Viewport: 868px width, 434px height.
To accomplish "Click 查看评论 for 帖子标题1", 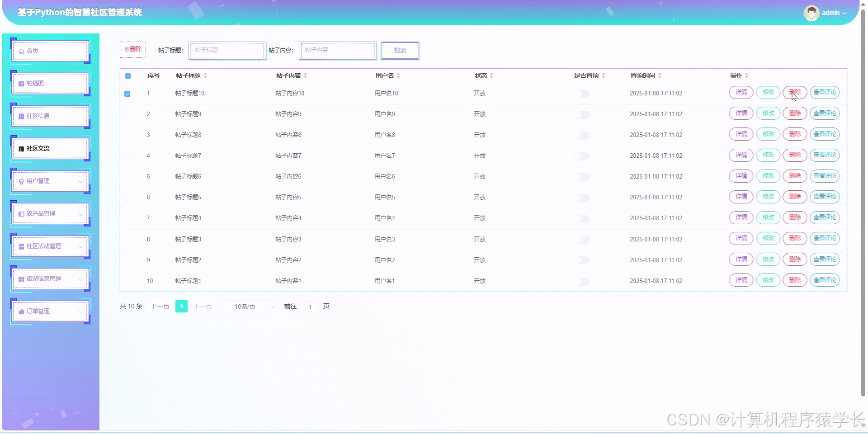I will pyautogui.click(x=825, y=280).
